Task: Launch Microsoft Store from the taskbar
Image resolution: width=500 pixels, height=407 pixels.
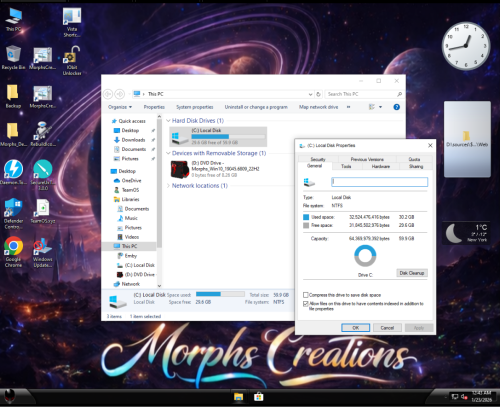Action: pyautogui.click(x=258, y=397)
